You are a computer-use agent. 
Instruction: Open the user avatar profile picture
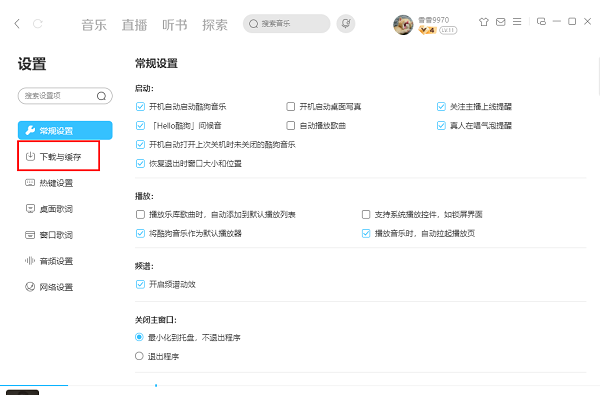[403, 25]
